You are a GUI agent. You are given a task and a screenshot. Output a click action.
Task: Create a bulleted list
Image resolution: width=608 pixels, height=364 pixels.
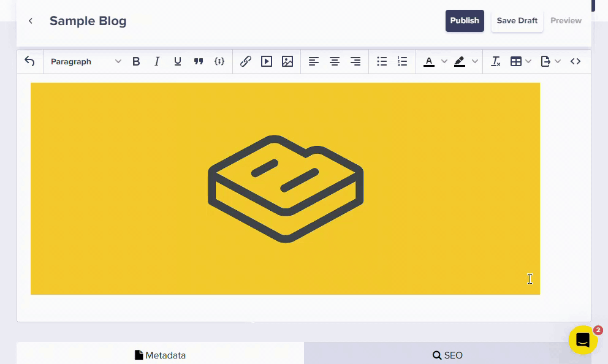(x=382, y=61)
